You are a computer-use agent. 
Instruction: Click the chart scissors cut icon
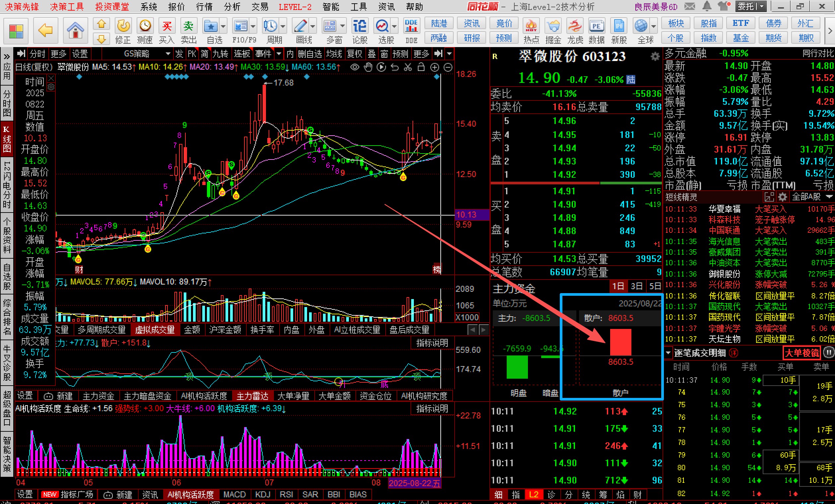click(x=408, y=67)
